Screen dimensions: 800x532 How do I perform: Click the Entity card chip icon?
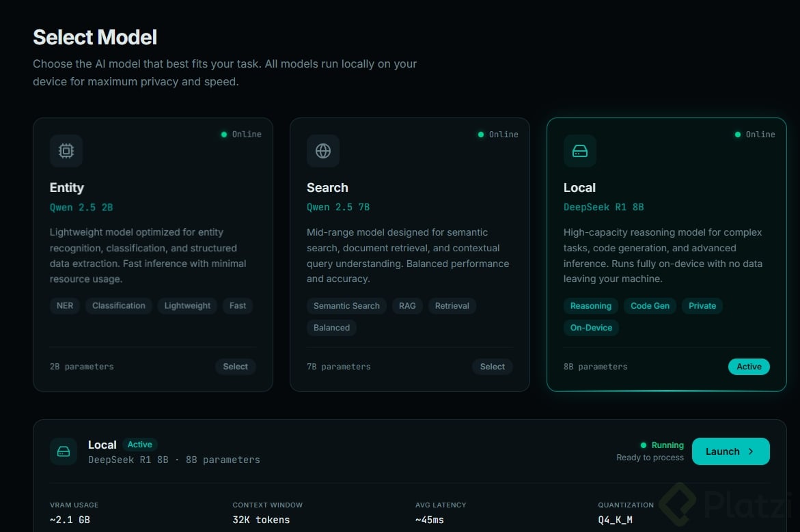point(66,151)
